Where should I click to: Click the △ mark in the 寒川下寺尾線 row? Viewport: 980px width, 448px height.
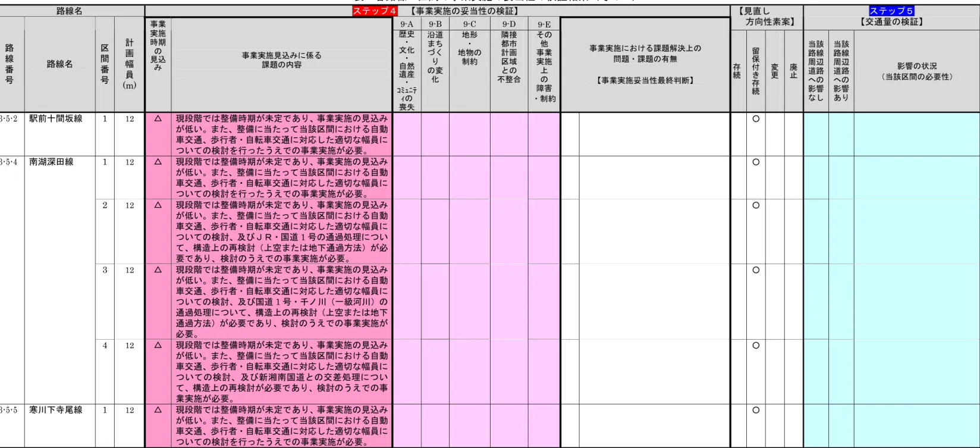[158, 410]
